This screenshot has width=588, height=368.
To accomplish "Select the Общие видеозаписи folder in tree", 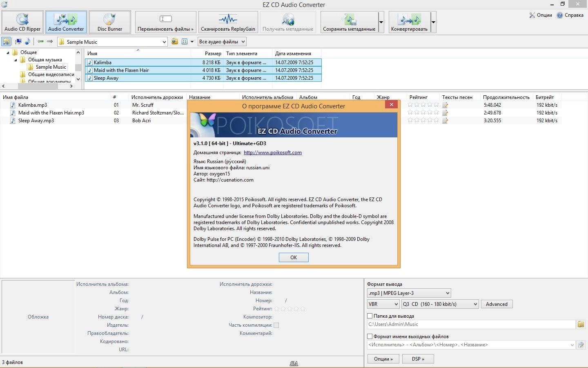I will pyautogui.click(x=51, y=74).
